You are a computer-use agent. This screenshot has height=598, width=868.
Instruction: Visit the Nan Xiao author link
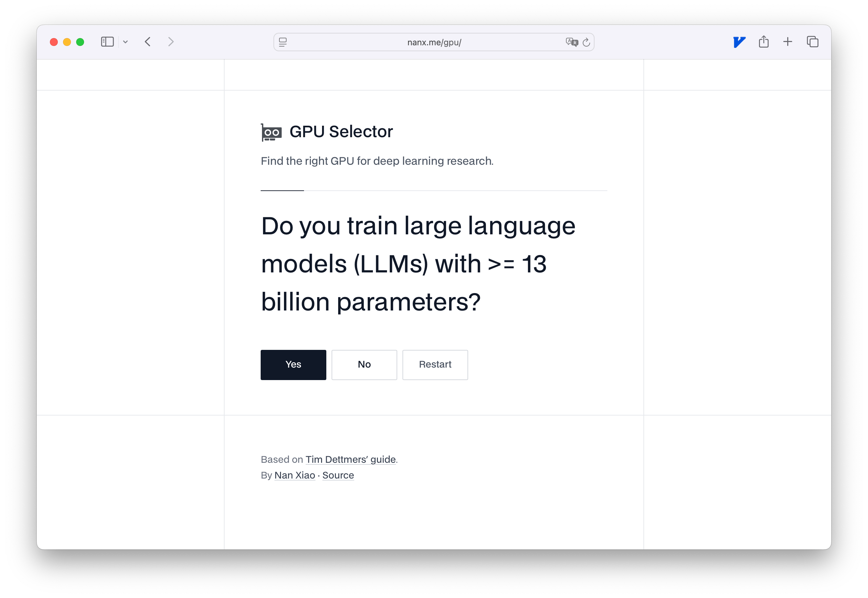click(x=294, y=475)
